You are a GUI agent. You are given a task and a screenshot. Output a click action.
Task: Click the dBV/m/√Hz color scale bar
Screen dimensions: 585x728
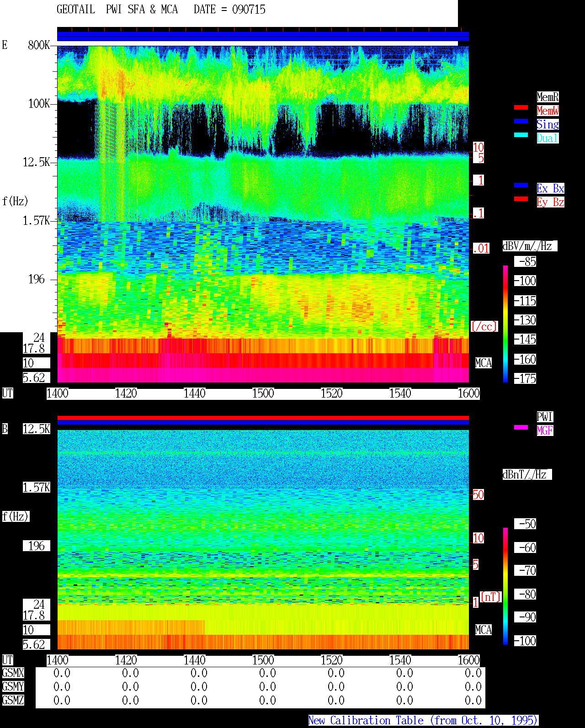(505, 324)
